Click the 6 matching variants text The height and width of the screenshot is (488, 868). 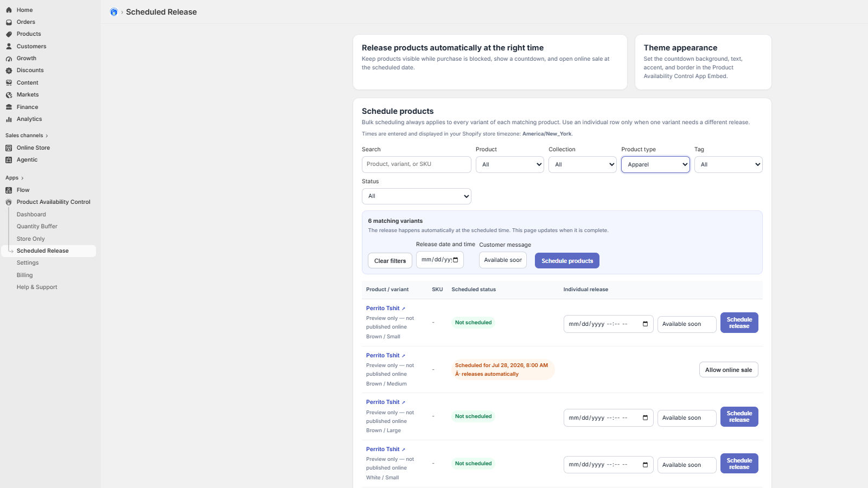[x=395, y=221]
